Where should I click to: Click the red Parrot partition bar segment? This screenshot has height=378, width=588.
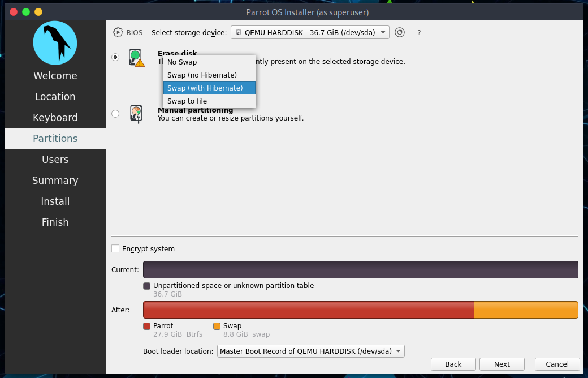click(309, 310)
